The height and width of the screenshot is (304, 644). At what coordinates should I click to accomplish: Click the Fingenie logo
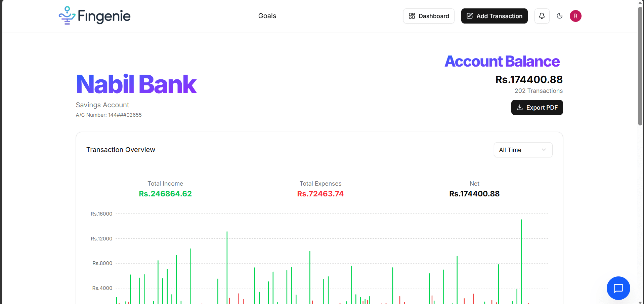94,16
